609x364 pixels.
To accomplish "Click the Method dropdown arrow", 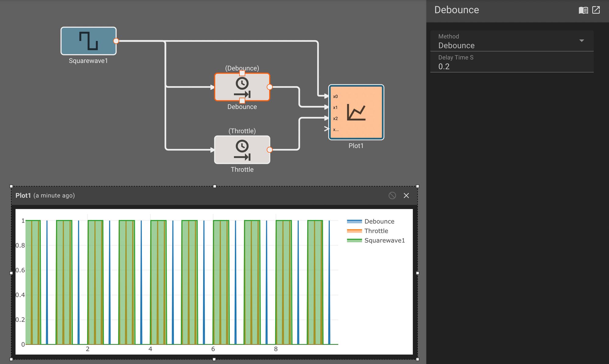I will [581, 41].
